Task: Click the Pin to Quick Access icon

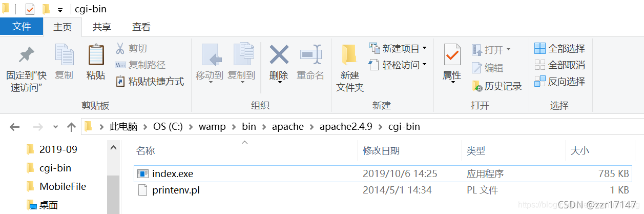Action: tap(26, 55)
